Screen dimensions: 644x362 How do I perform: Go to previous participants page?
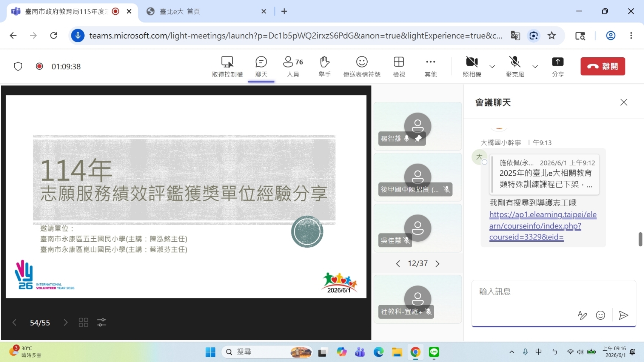click(398, 264)
